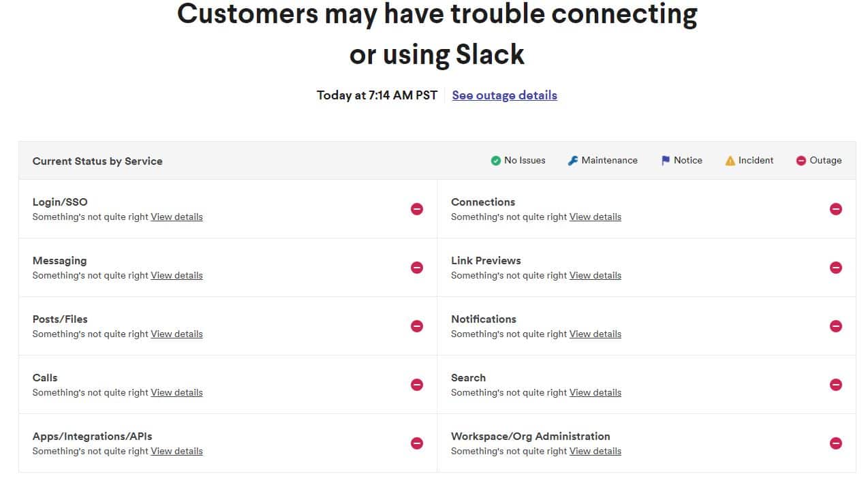Click the Link Previews outage icon

click(836, 268)
